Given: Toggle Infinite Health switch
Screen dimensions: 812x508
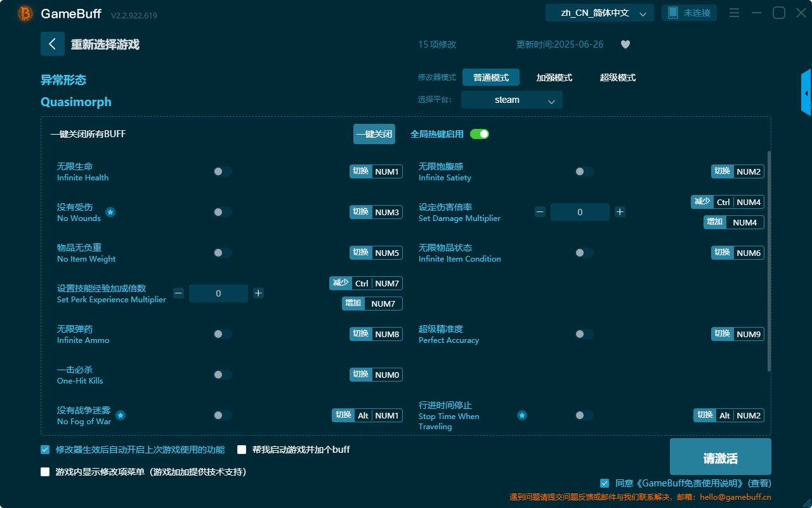Looking at the screenshot, I should pyautogui.click(x=223, y=171).
